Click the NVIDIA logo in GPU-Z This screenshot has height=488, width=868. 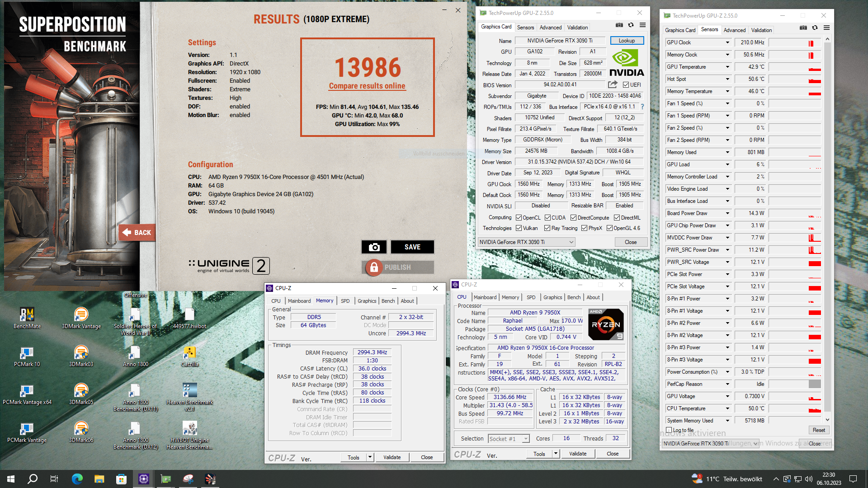coord(627,63)
